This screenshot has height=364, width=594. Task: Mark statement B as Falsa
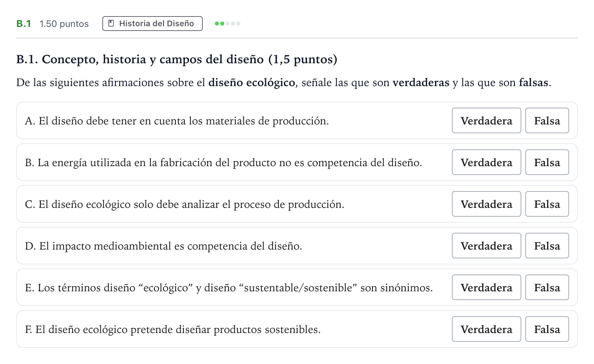click(547, 162)
